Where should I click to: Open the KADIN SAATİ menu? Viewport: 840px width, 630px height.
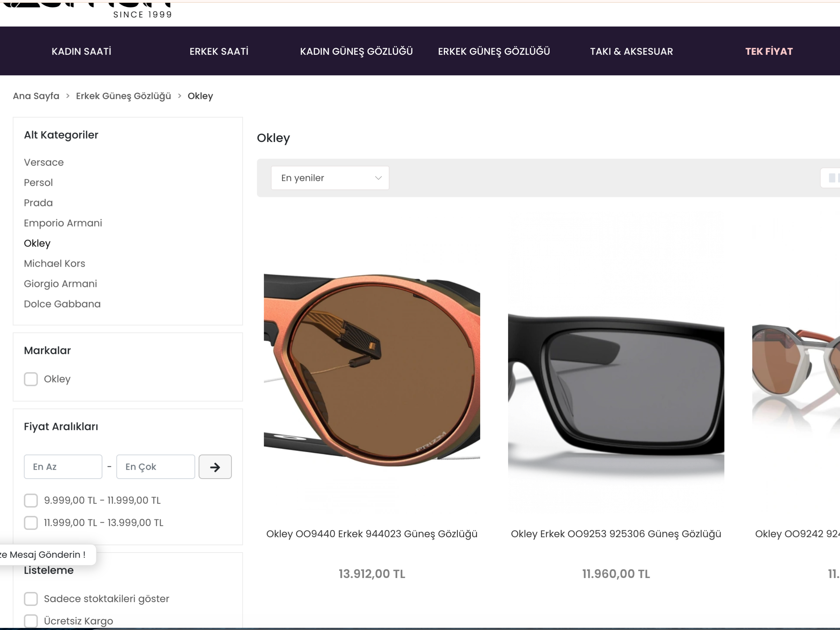click(81, 51)
